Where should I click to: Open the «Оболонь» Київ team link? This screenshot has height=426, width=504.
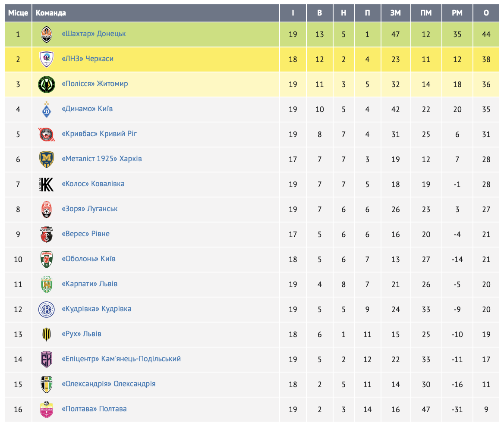[x=88, y=259]
